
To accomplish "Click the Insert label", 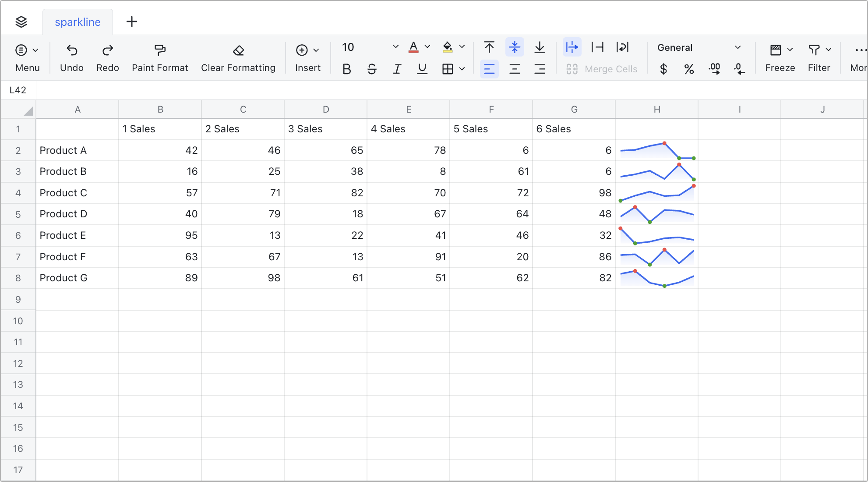I will pyautogui.click(x=308, y=68).
